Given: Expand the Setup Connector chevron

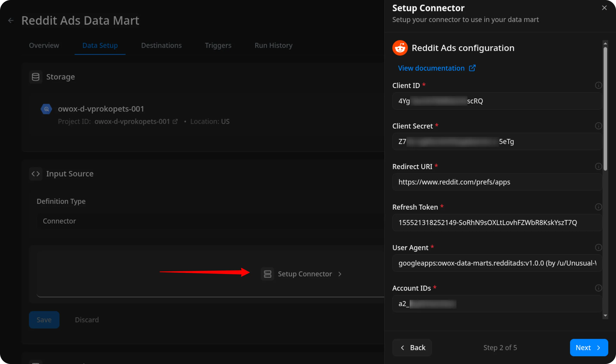Looking at the screenshot, I should [x=340, y=274].
